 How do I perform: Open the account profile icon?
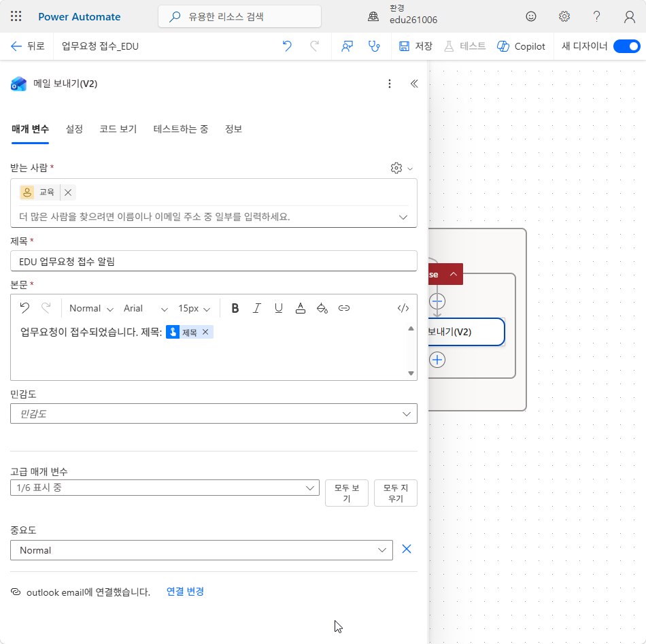[x=629, y=17]
